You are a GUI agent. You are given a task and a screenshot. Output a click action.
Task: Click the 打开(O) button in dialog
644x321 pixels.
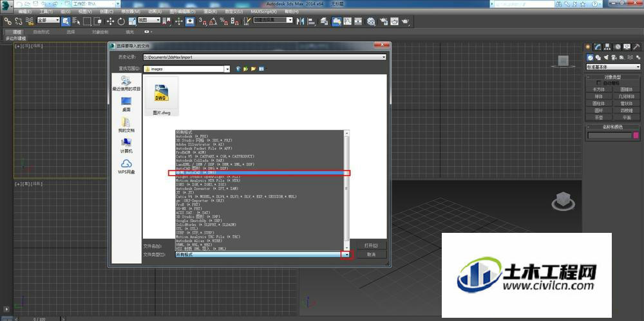371,246
